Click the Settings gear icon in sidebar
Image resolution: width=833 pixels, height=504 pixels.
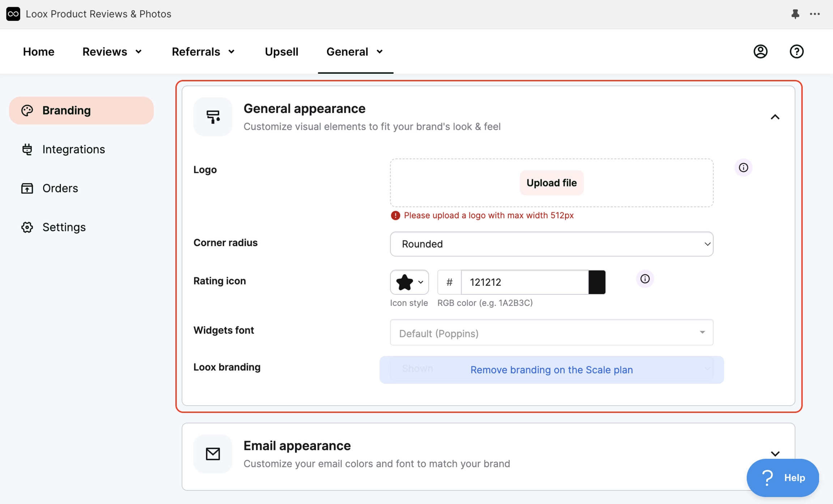click(27, 227)
